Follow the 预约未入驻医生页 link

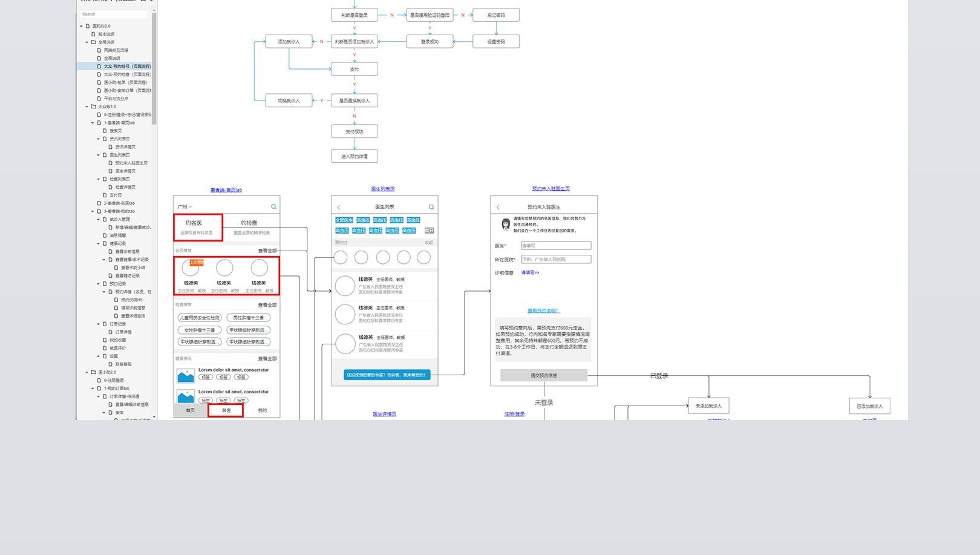(x=550, y=189)
